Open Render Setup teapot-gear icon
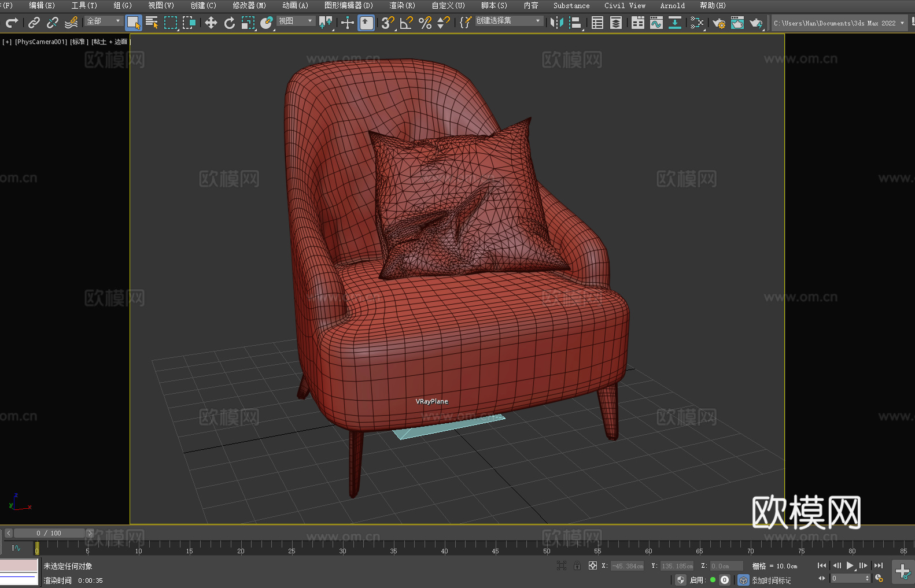Screen dimensions: 915x588 (x=719, y=23)
